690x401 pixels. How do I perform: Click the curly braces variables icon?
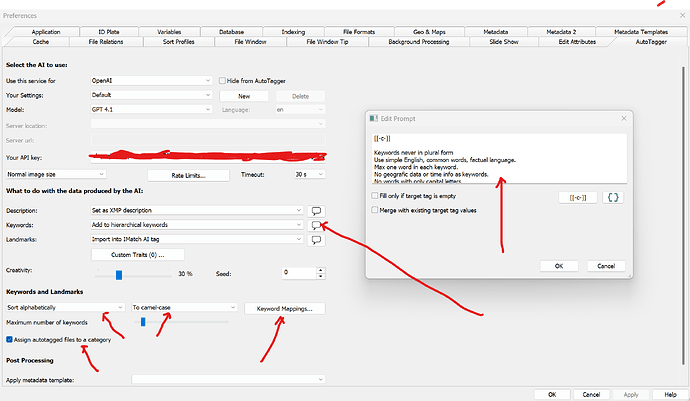pyautogui.click(x=613, y=197)
